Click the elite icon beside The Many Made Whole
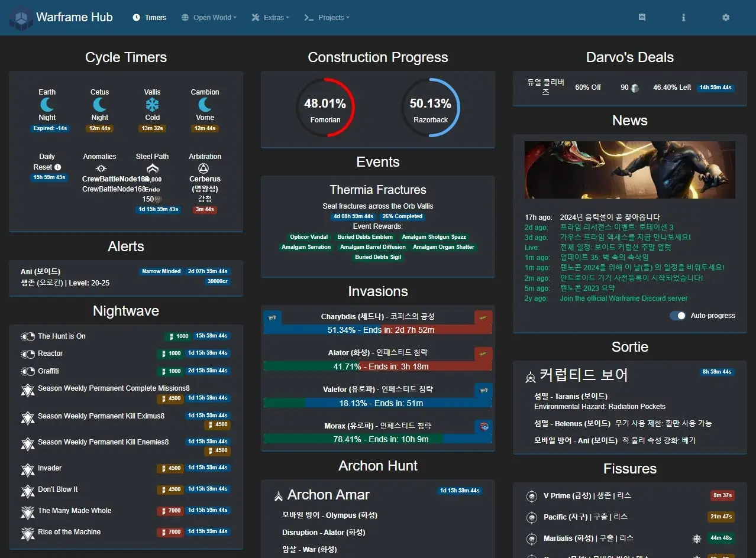This screenshot has width=756, height=558. point(28,512)
